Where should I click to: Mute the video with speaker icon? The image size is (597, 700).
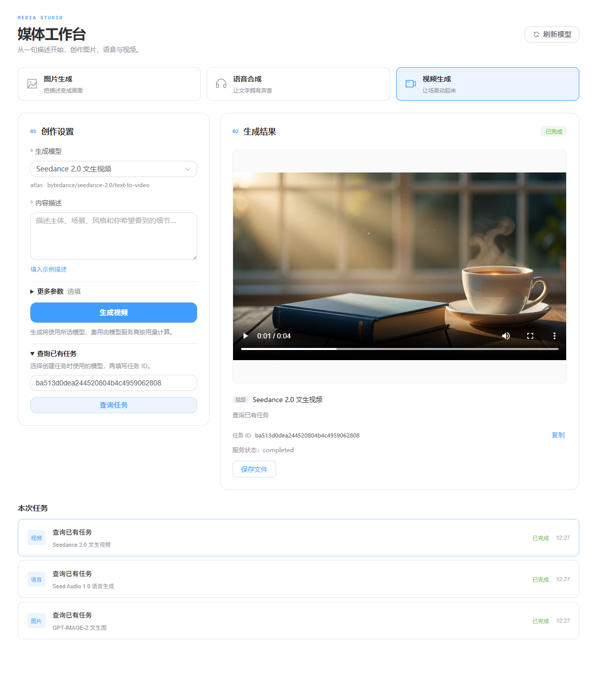(x=506, y=336)
